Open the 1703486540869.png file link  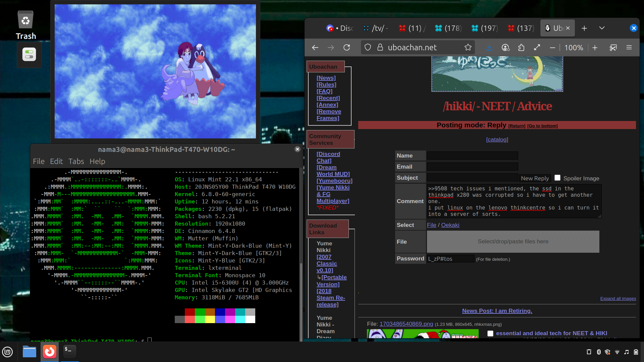coord(406,324)
